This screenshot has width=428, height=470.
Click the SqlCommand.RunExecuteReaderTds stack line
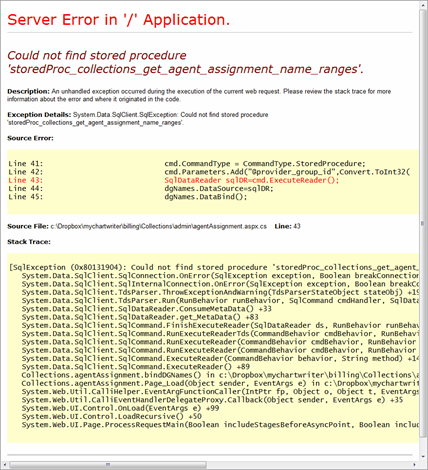pos(220,334)
